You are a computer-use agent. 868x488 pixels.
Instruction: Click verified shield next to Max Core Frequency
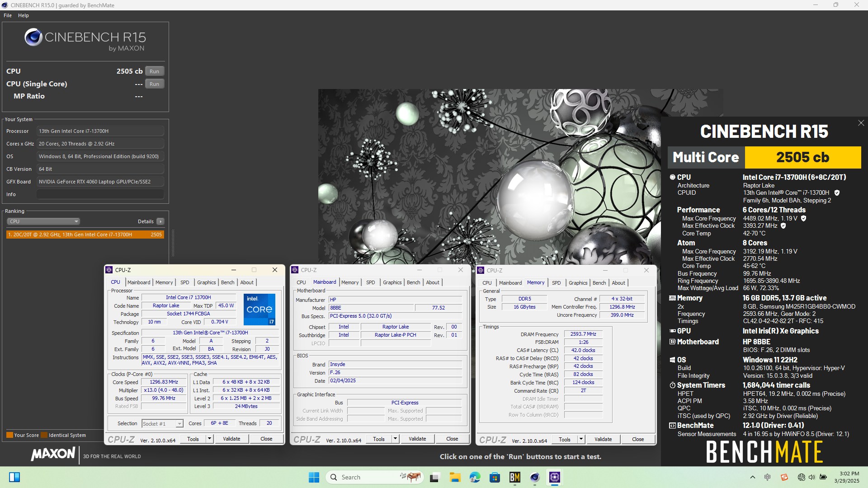803,219
